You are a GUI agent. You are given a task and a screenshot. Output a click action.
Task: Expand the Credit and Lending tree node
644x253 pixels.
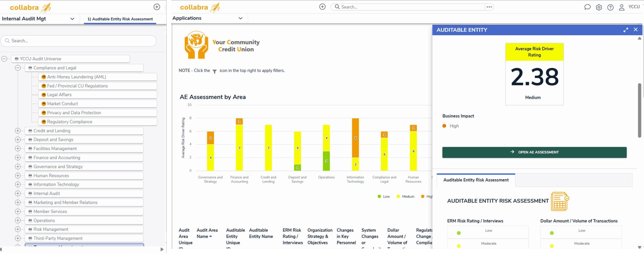coord(18,131)
